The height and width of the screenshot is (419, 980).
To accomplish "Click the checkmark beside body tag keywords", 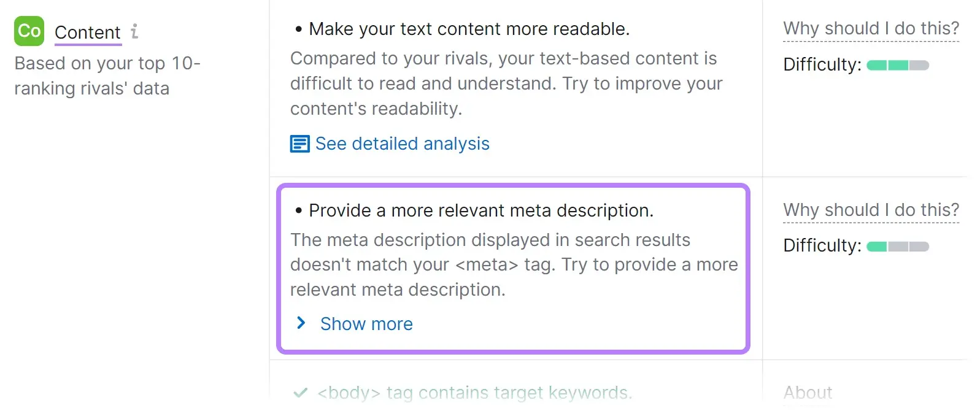I will (x=300, y=391).
